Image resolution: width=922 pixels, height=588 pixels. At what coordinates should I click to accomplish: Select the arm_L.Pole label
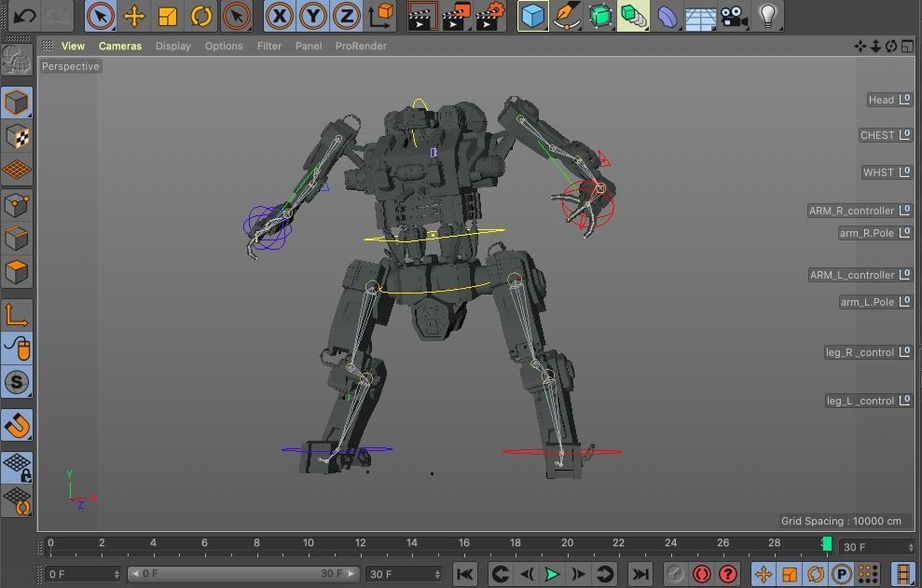[875, 302]
